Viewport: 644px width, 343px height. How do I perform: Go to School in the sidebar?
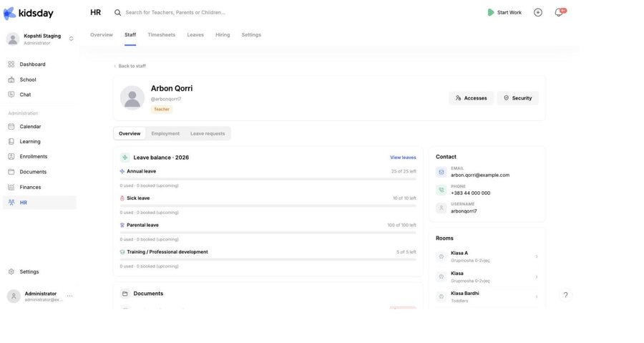(27, 79)
